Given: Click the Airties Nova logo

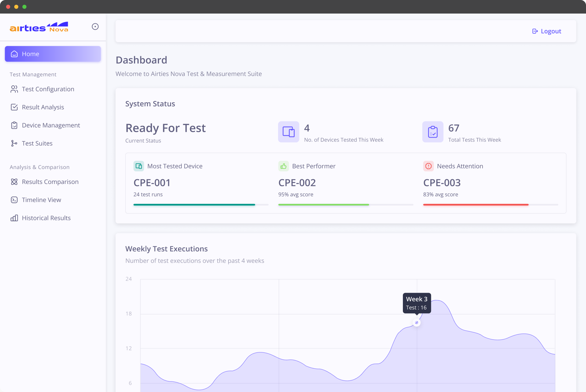Looking at the screenshot, I should (x=39, y=27).
